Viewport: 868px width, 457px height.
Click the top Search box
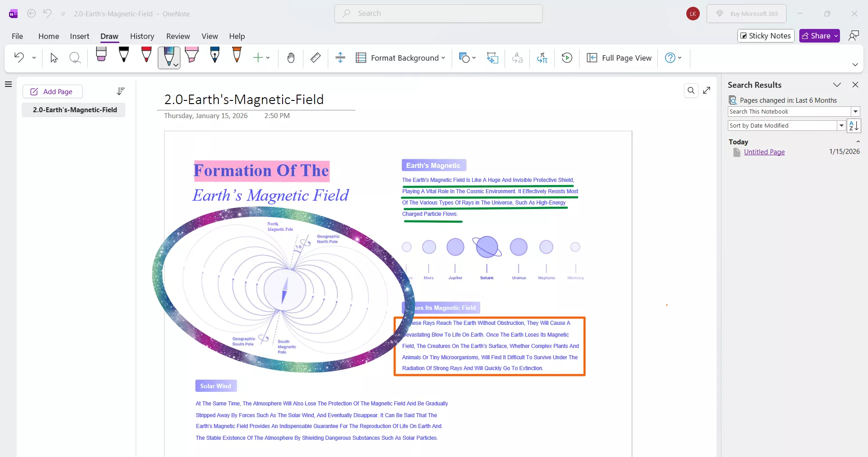point(438,14)
